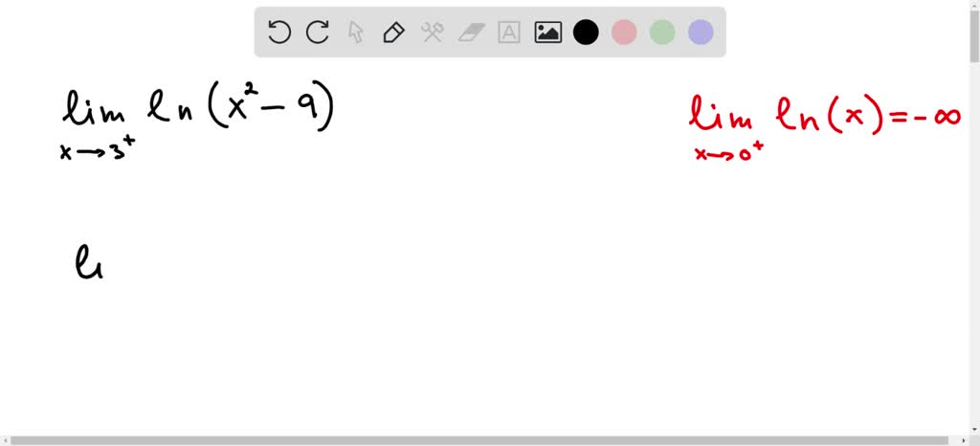This screenshot has width=980, height=446.
Task: Pick the black ink color
Action: point(586,32)
